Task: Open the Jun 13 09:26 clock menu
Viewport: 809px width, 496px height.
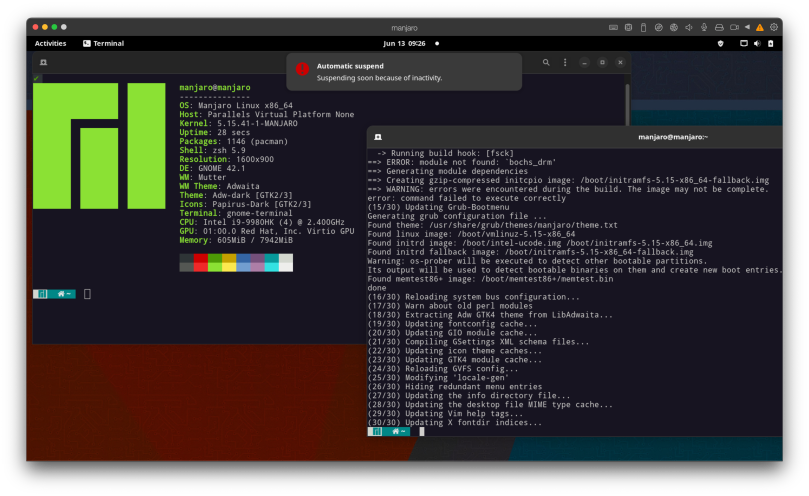Action: coord(404,43)
